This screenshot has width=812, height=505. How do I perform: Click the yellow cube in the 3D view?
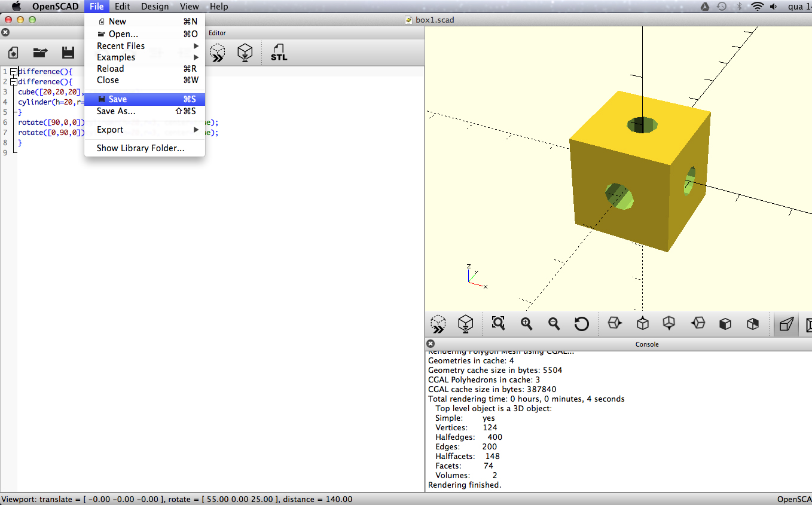(640, 171)
